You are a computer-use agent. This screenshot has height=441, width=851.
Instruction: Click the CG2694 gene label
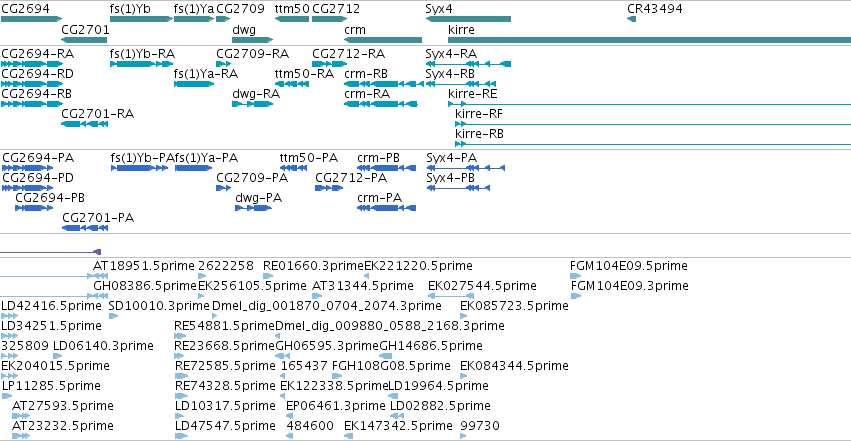coord(26,9)
